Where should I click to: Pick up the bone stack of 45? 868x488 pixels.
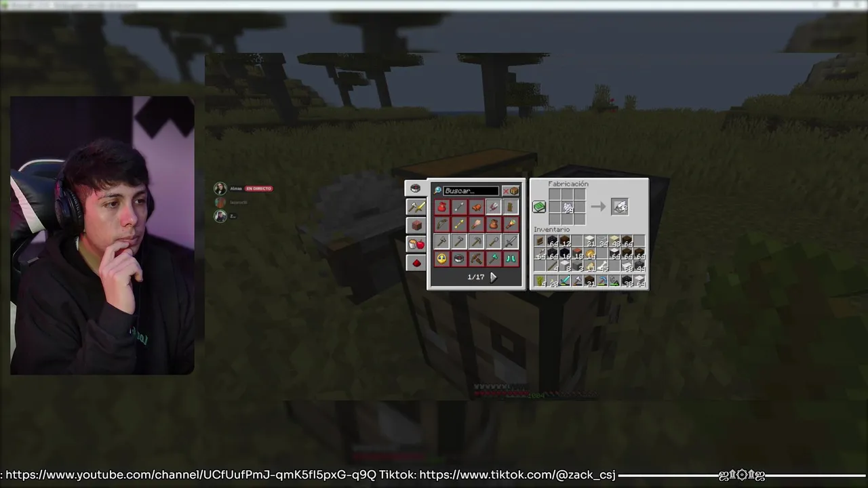point(602,265)
